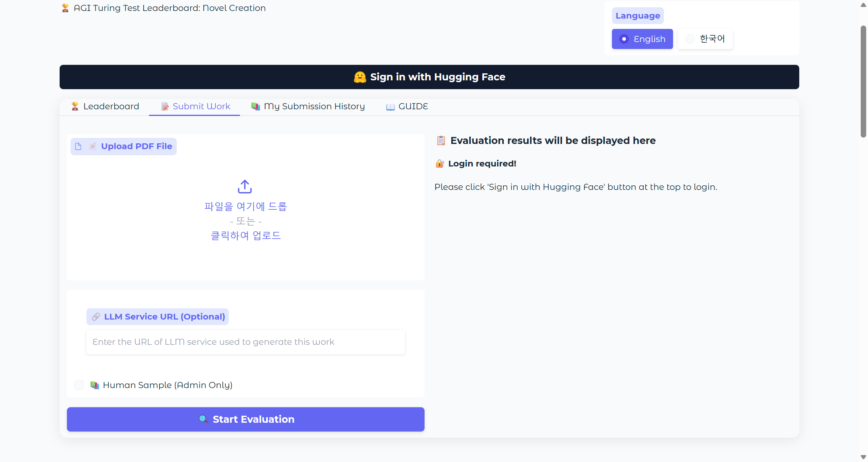The width and height of the screenshot is (868, 462).
Task: Click the Language label
Action: (637, 16)
